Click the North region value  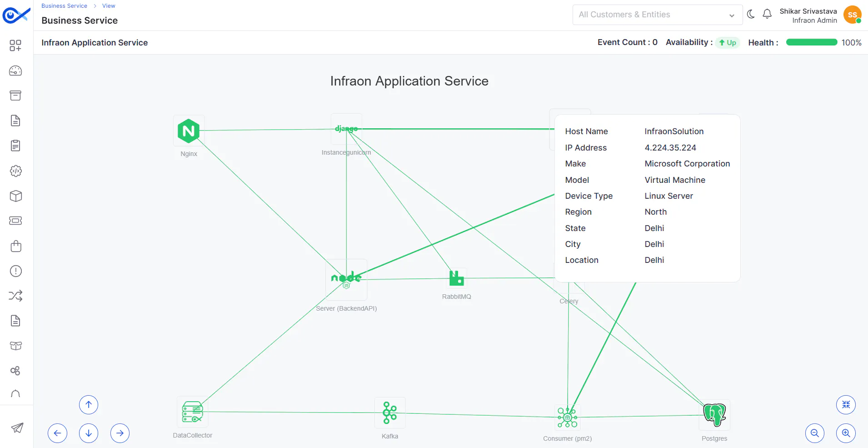(655, 212)
